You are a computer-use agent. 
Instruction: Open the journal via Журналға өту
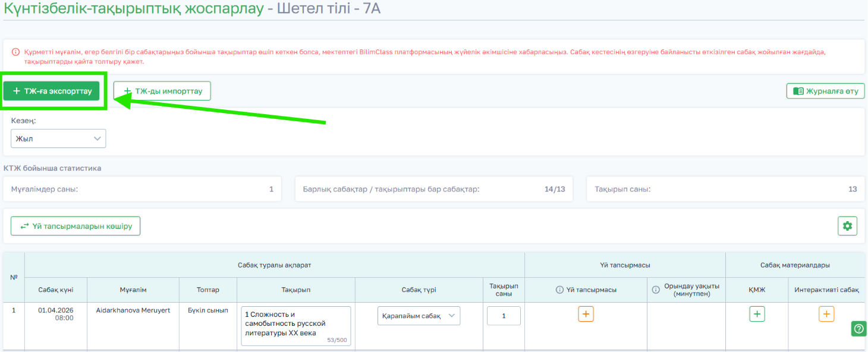[x=825, y=91]
